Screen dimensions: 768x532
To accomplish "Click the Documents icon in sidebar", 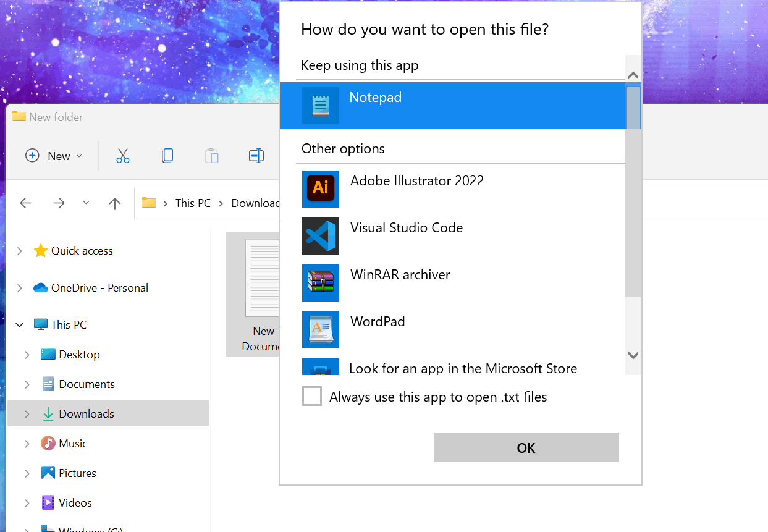I will 48,384.
